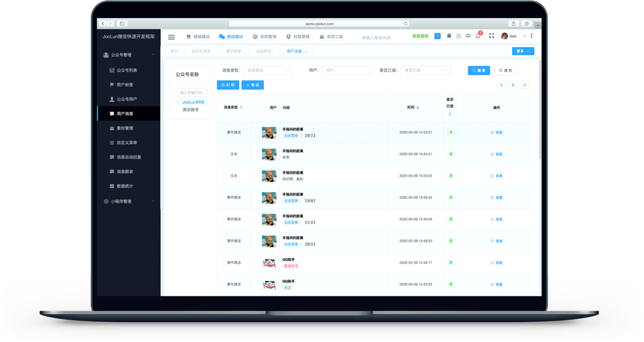Focus the 公众号 keyword filter input
This screenshot has width=644, height=342.
[x=191, y=93]
